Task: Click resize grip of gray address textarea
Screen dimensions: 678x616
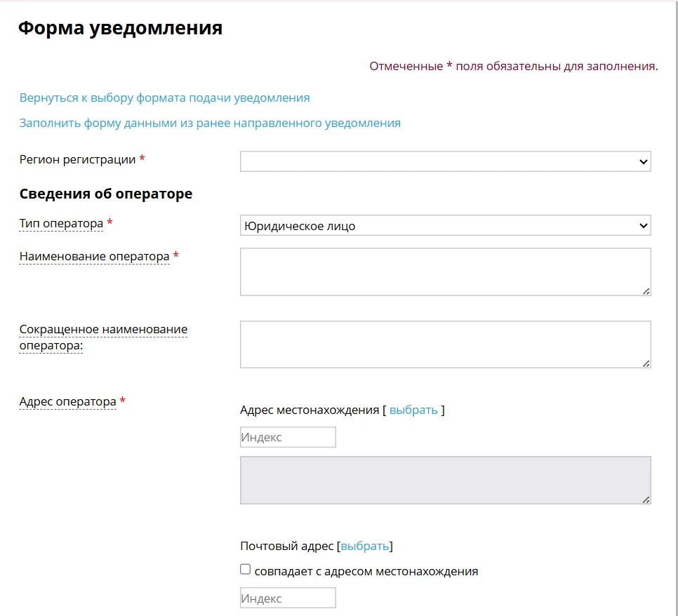Action: (x=646, y=500)
